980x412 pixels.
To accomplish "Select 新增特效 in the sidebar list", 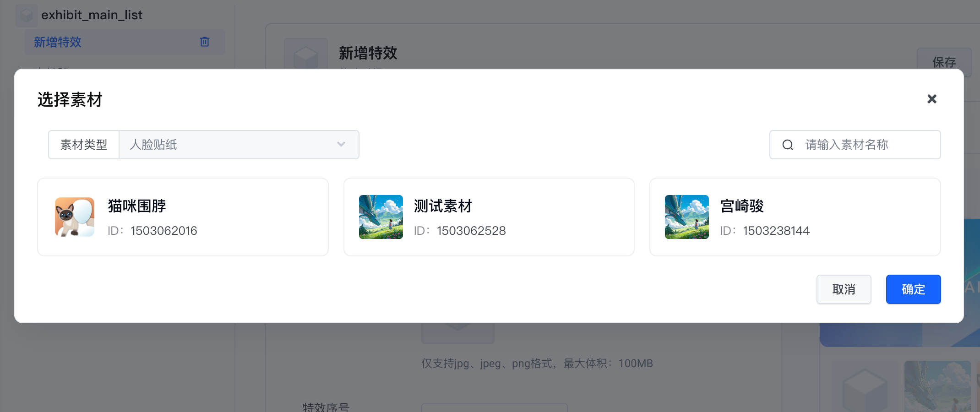I will [x=58, y=42].
